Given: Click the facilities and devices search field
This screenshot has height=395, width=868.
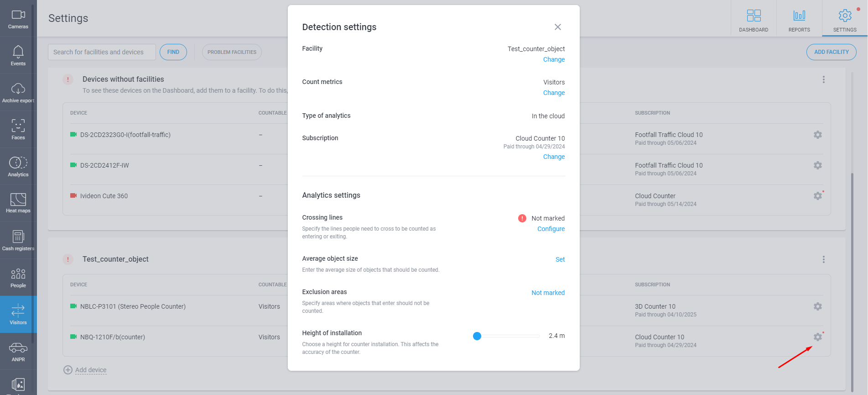Looking at the screenshot, I should click(102, 52).
